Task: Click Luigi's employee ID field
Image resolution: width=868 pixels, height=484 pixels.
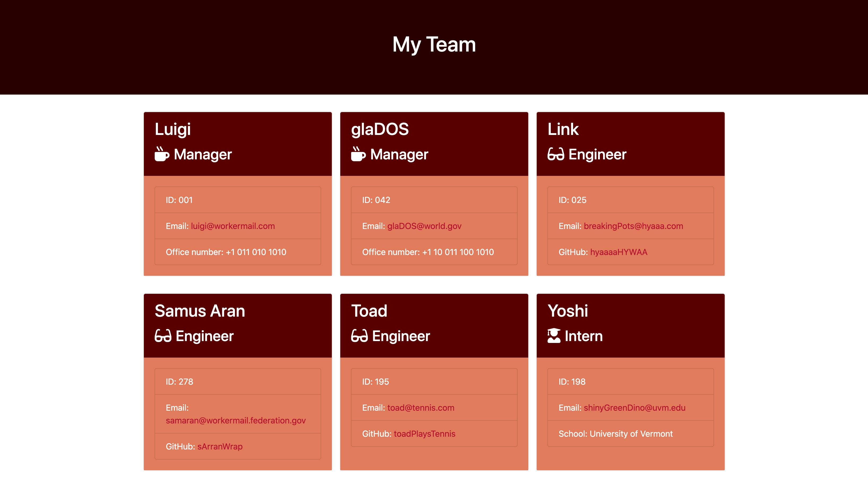Action: 238,200
